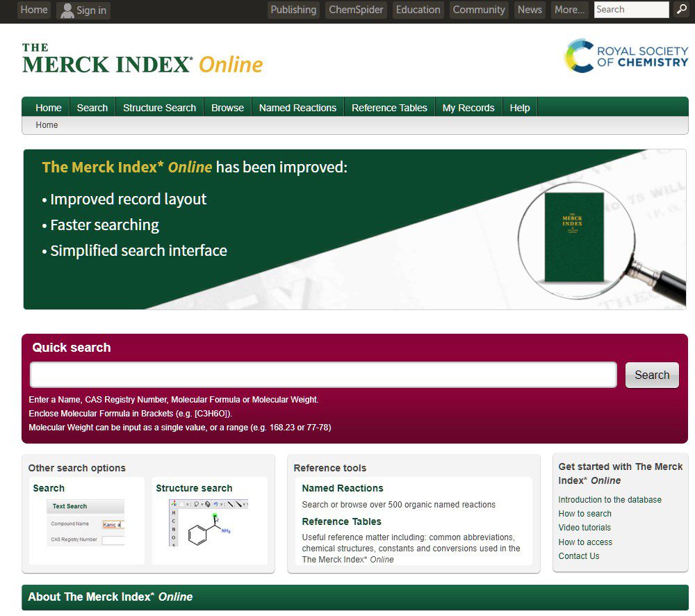This screenshot has width=695, height=616.
Task: Open the More... dropdown in the top bar
Action: point(569,10)
